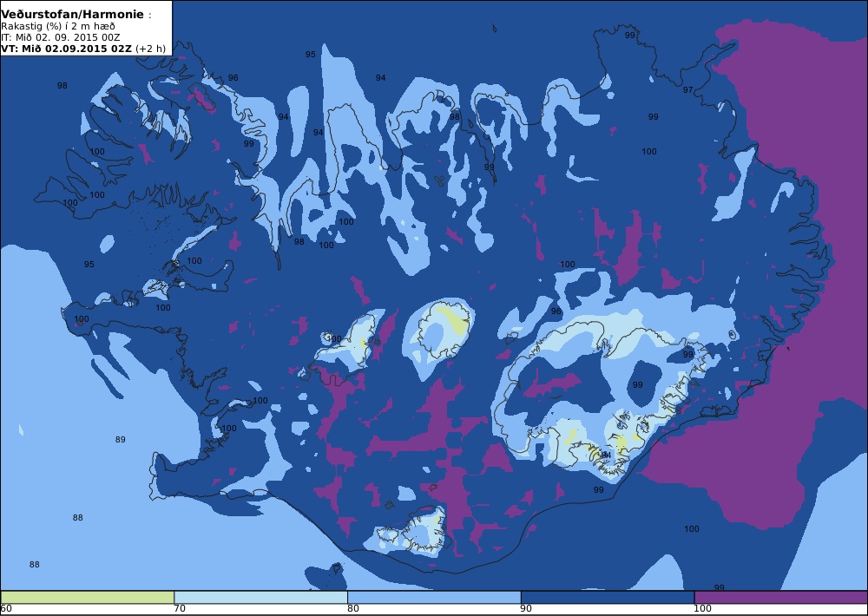Click the "VT: Mið 02.09.2015 02Z (+2 h)" line

click(x=83, y=48)
